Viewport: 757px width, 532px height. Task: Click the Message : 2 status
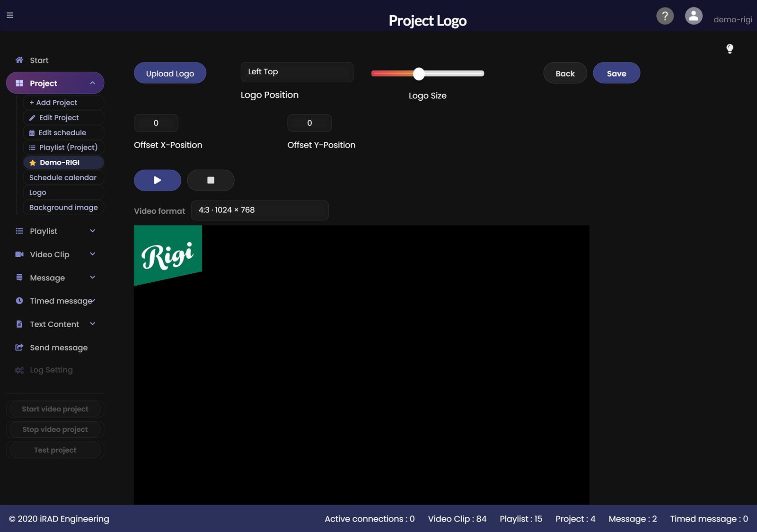click(633, 519)
